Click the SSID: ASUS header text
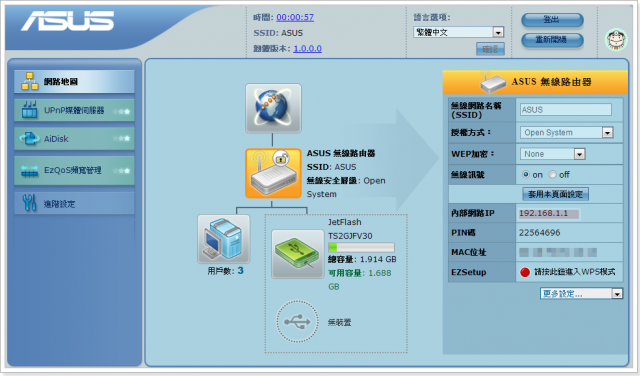Image resolution: width=640 pixels, height=376 pixels. click(x=278, y=33)
